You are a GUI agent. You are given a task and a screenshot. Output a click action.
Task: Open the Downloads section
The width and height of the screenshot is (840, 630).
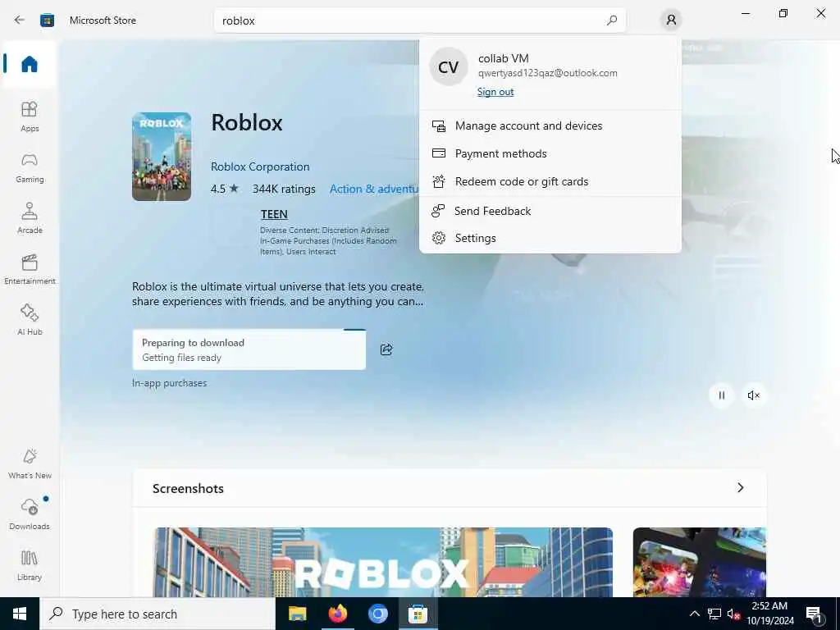30,514
